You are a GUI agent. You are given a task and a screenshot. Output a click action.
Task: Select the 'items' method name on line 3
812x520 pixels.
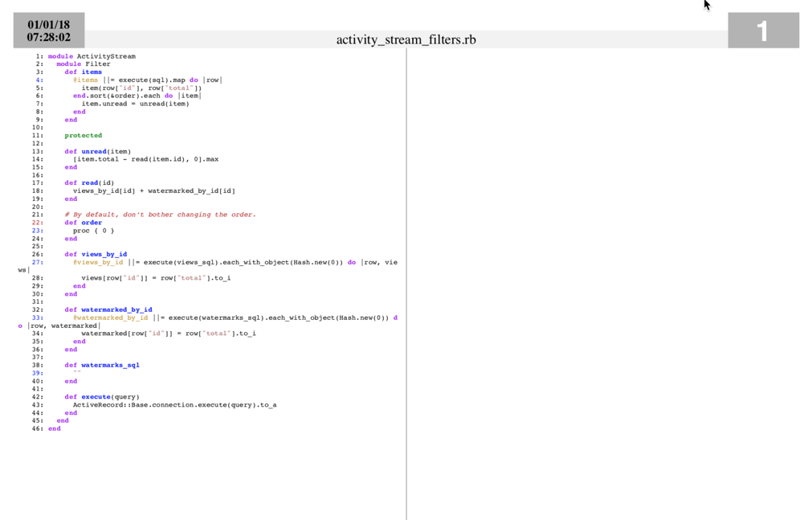pos(92,72)
